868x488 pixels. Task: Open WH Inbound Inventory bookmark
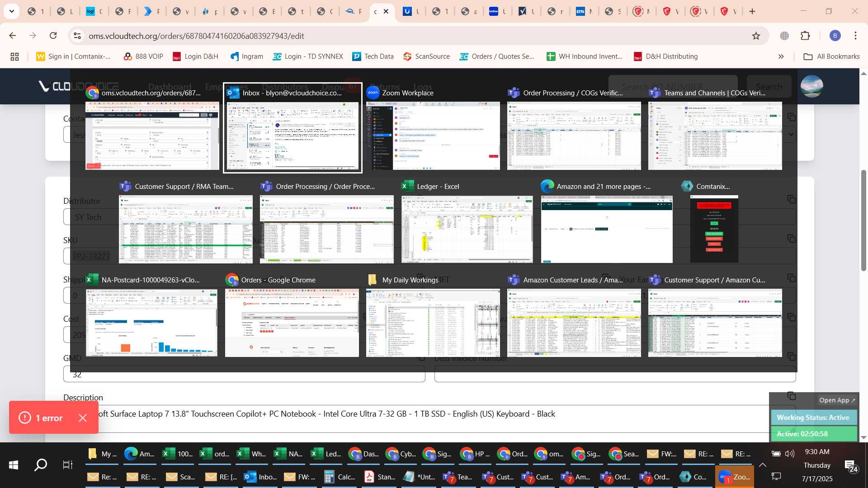tap(585, 56)
